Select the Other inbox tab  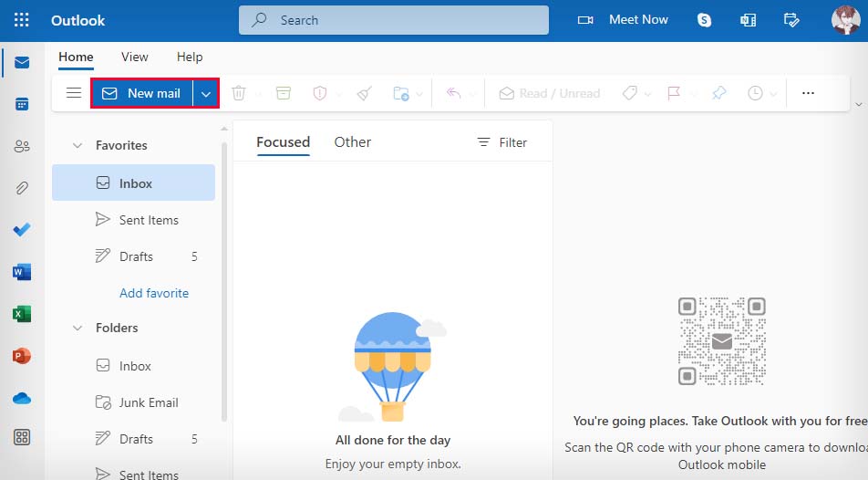tap(353, 142)
